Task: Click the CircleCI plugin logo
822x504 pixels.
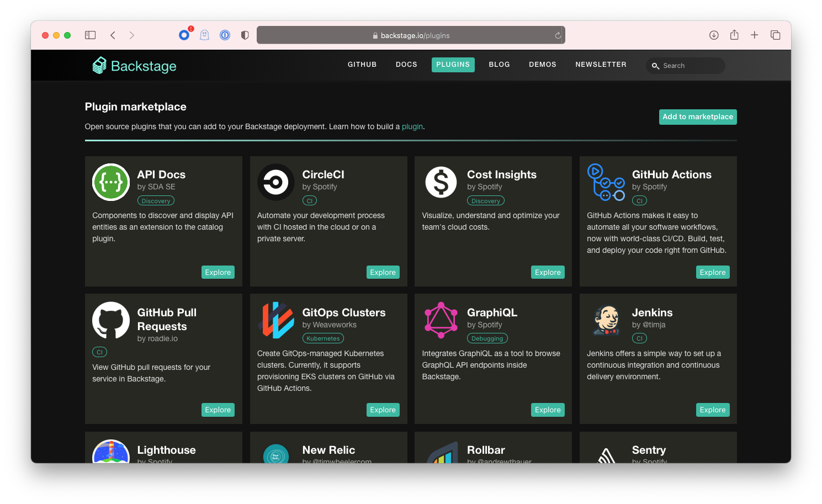Action: click(x=275, y=182)
